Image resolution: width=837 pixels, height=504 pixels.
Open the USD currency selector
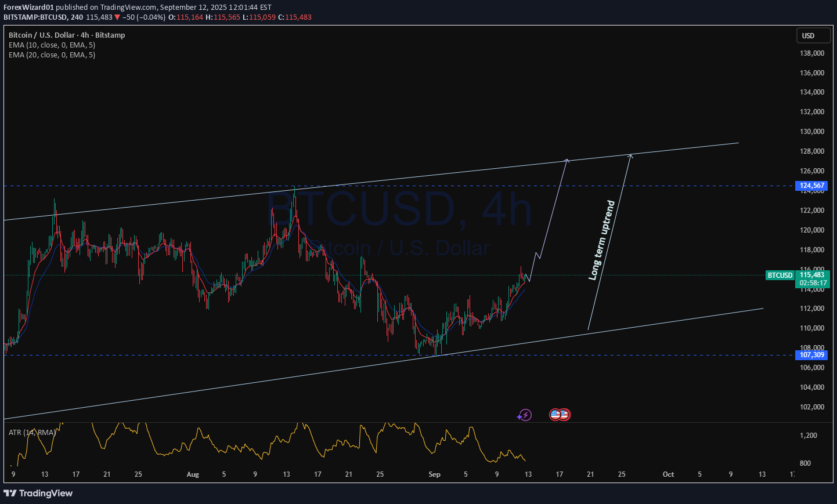coord(813,36)
